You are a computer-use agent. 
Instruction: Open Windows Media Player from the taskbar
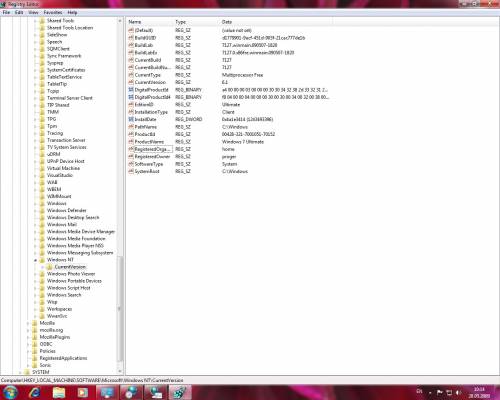pos(83,393)
